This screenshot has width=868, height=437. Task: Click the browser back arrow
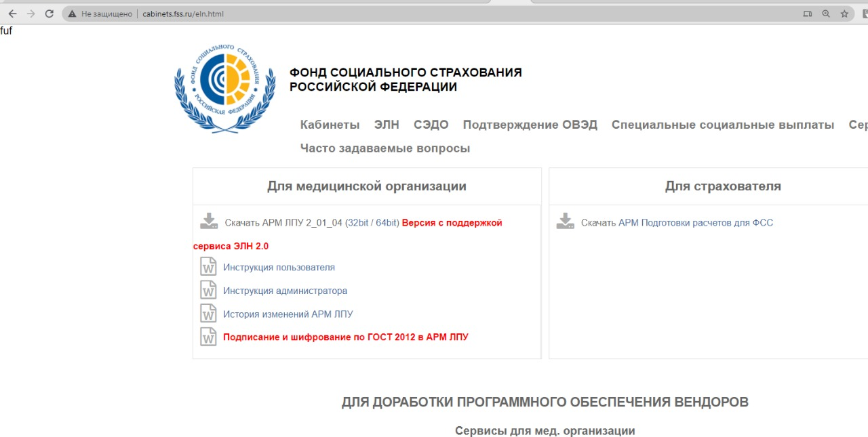(x=12, y=14)
